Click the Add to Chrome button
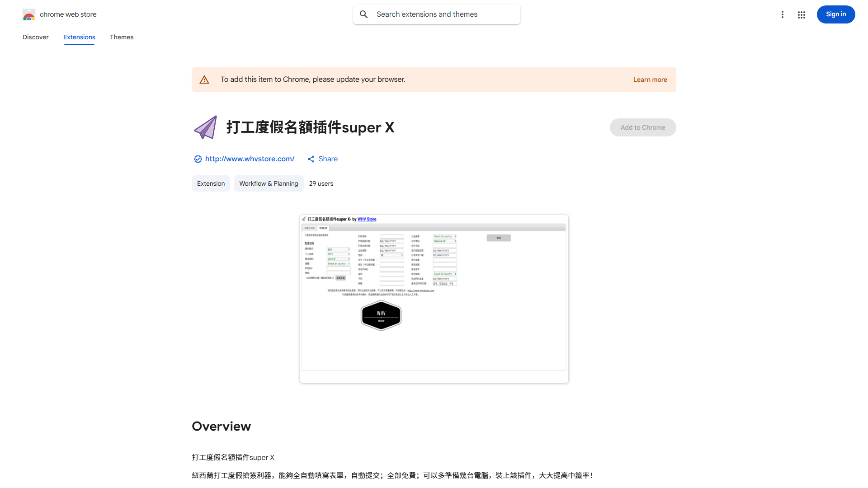This screenshot has height=488, width=868. [x=642, y=127]
